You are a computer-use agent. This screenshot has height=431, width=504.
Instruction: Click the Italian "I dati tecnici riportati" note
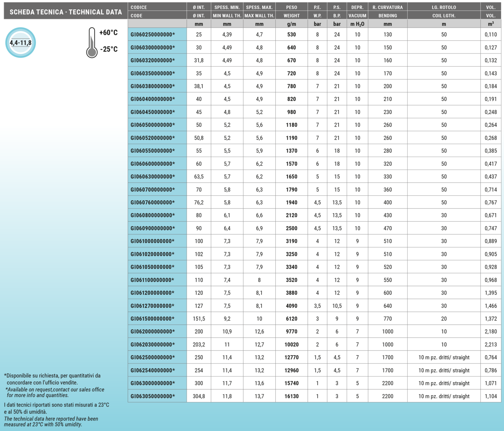point(56,408)
